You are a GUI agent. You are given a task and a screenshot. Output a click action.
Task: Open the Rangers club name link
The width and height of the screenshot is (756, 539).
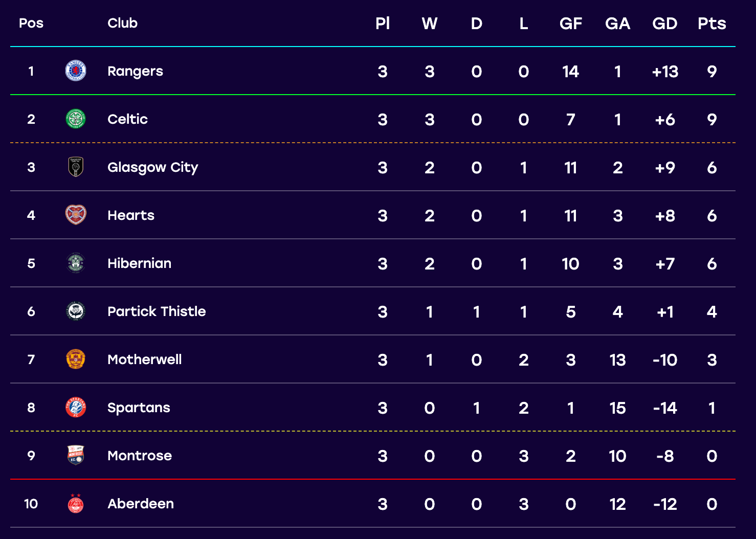135,72
